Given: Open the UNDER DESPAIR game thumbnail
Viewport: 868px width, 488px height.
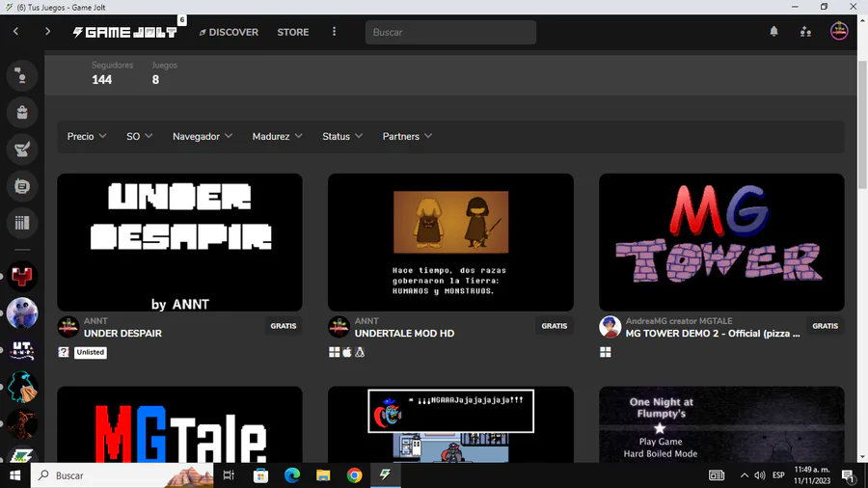Looking at the screenshot, I should [x=180, y=242].
